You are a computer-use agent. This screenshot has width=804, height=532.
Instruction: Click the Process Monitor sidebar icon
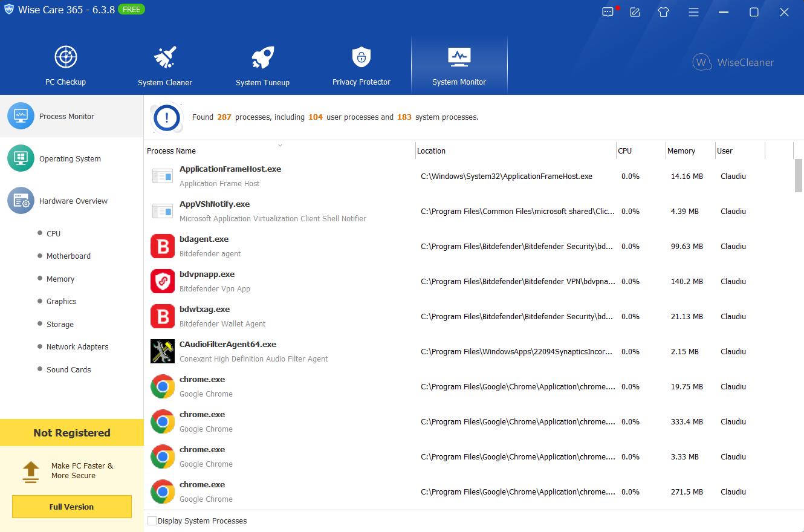point(21,115)
